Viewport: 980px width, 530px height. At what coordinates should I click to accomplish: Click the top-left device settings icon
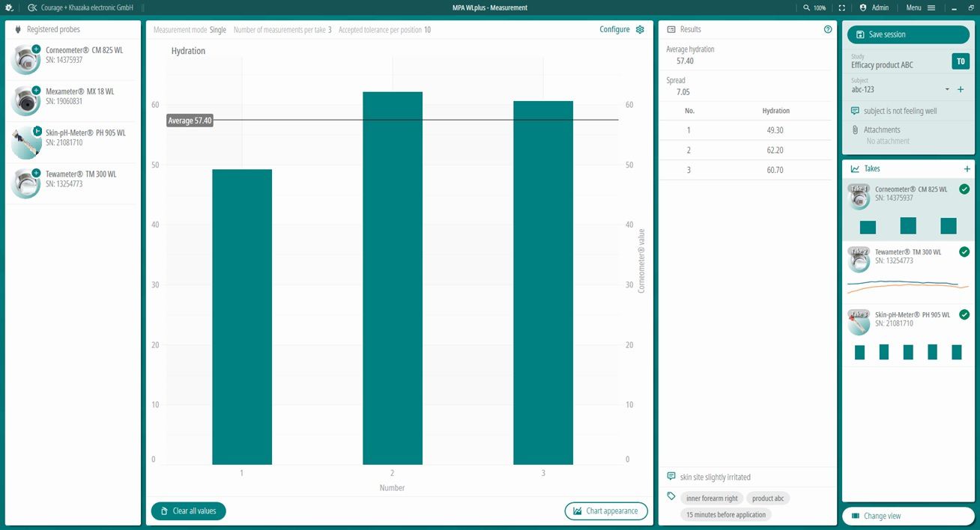point(10,7)
